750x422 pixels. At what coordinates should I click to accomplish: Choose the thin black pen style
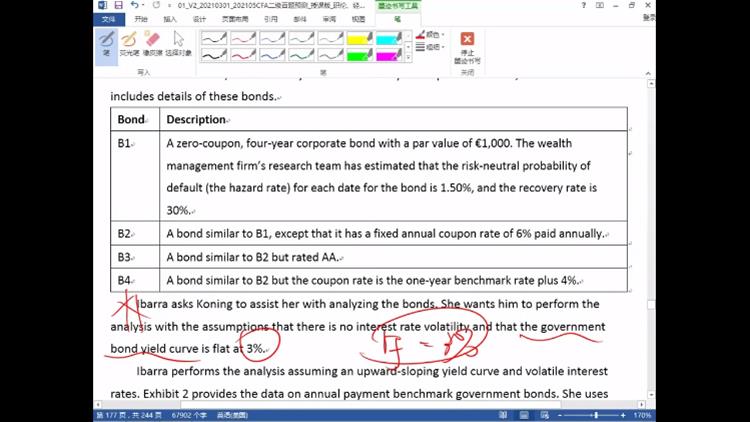[x=214, y=38]
